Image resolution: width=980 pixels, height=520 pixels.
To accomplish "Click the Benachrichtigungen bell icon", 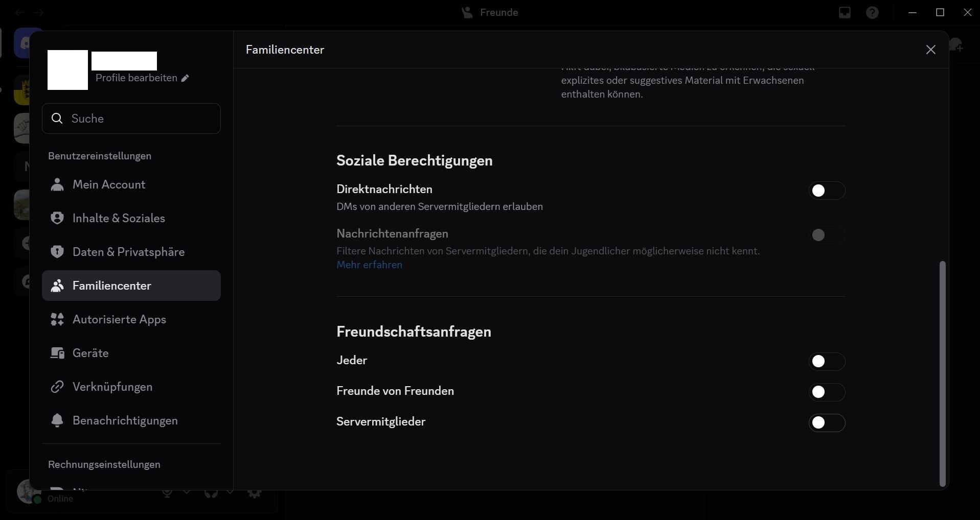I will coord(57,420).
